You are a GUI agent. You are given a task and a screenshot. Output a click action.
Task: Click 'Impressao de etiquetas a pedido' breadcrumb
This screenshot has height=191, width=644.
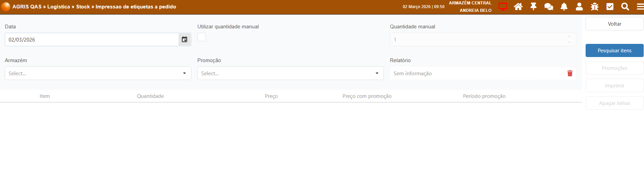pyautogui.click(x=136, y=6)
